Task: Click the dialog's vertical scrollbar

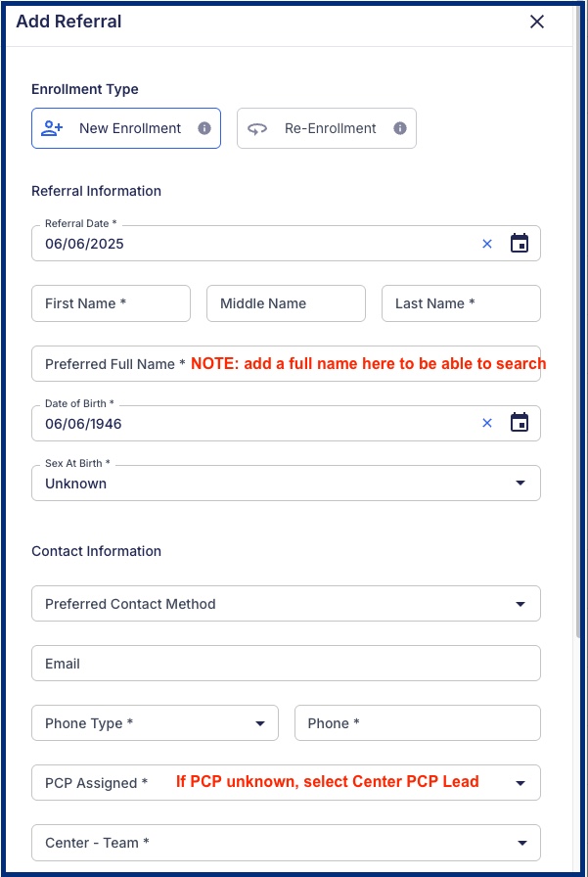Action: (x=578, y=322)
